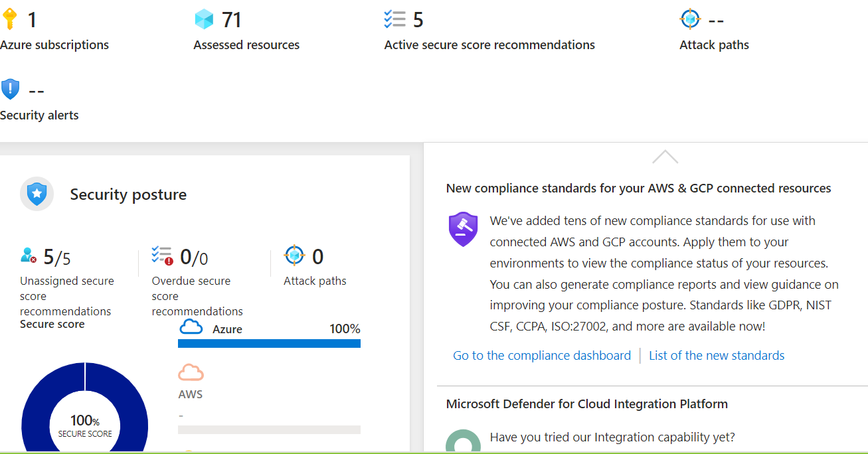Screen dimensions: 868x454
Task: Click the Azure 100% progress bar
Action: [269, 343]
